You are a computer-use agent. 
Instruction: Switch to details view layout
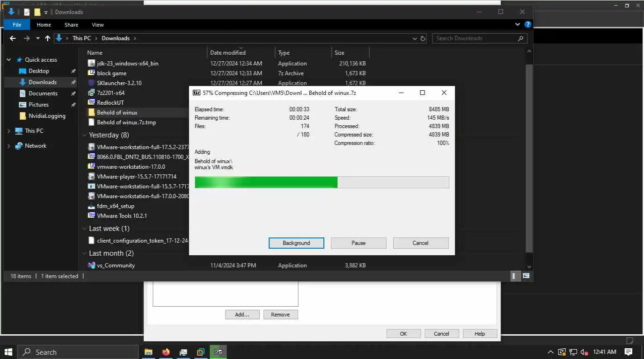(x=514, y=276)
